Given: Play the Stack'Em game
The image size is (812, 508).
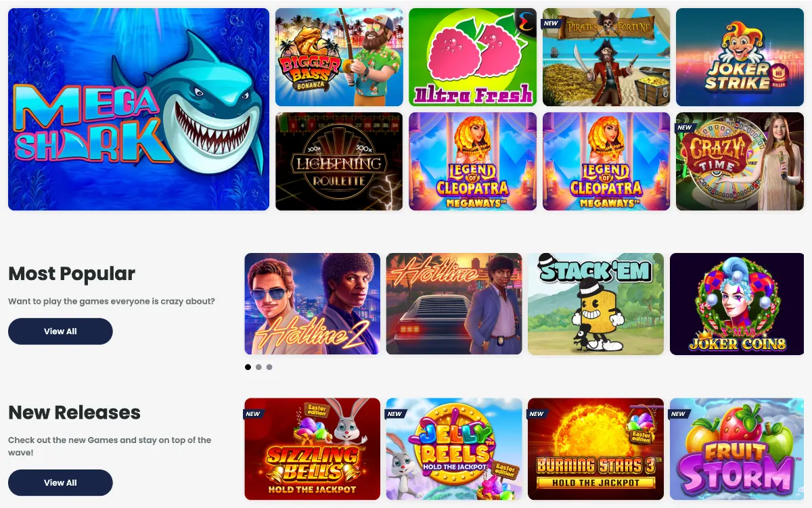Looking at the screenshot, I should pos(595,304).
